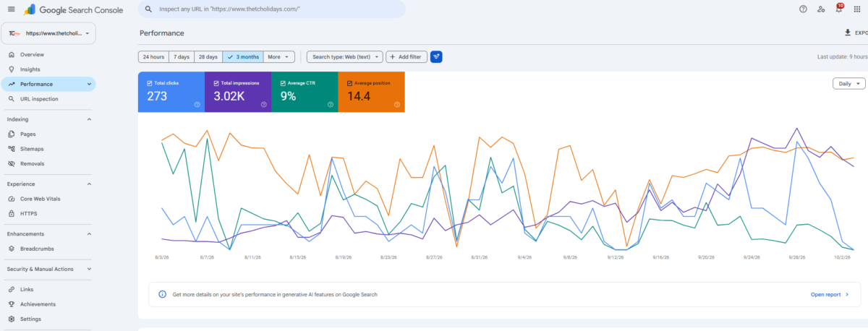Click the Links icon in sidebar
This screenshot has width=868, height=331.
12,290
